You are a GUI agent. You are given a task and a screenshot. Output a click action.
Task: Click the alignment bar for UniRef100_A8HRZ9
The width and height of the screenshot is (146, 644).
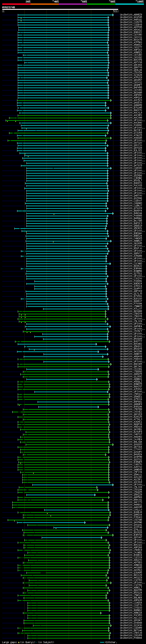(x=66, y=15)
